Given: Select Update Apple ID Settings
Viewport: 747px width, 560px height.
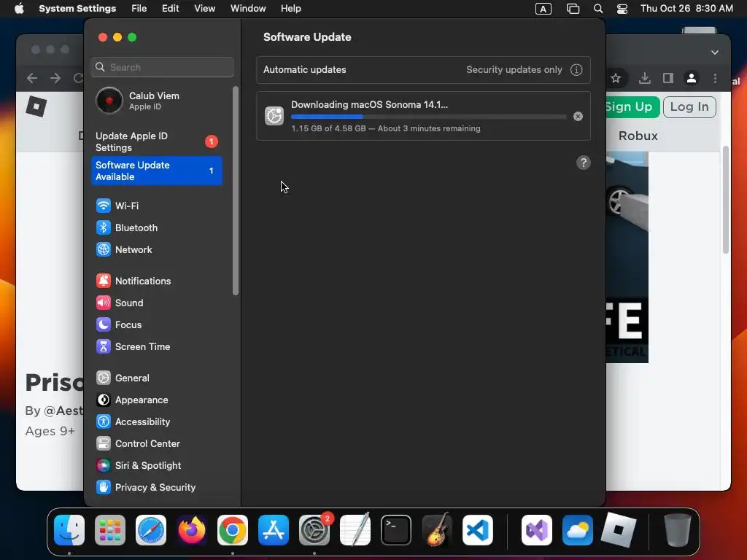Looking at the screenshot, I should click(x=156, y=142).
